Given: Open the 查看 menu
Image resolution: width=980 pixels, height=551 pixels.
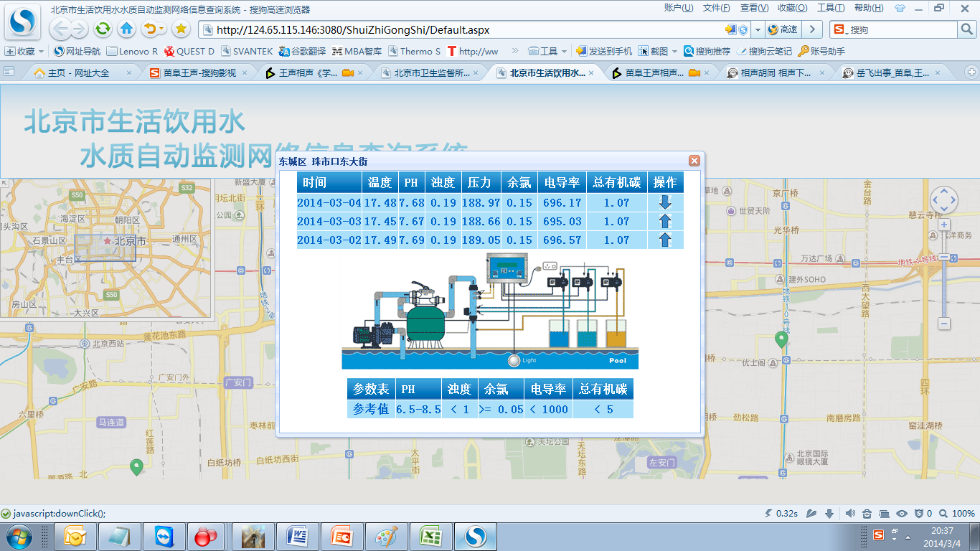Looking at the screenshot, I should click(x=754, y=8).
